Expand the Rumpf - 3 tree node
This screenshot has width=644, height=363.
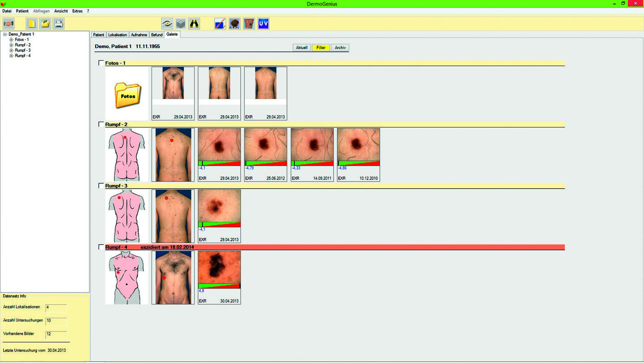point(11,51)
